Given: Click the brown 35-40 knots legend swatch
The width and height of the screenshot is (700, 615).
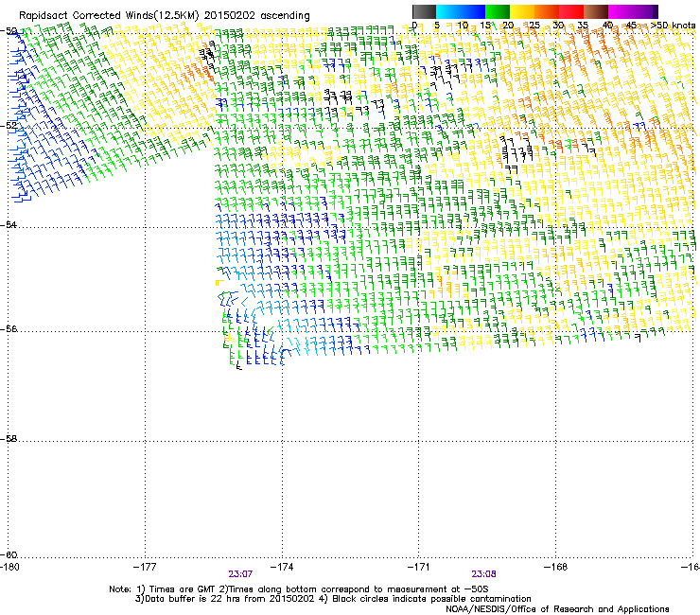Looking at the screenshot, I should [x=596, y=11].
